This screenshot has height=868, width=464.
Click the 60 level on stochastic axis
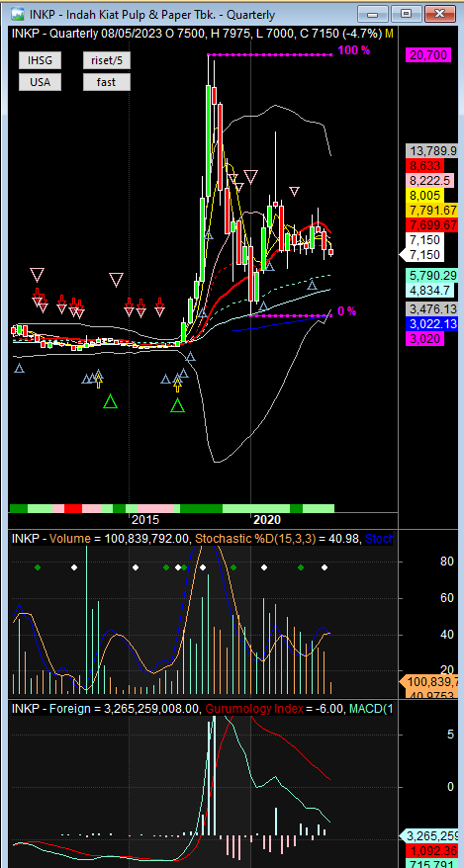tap(447, 598)
